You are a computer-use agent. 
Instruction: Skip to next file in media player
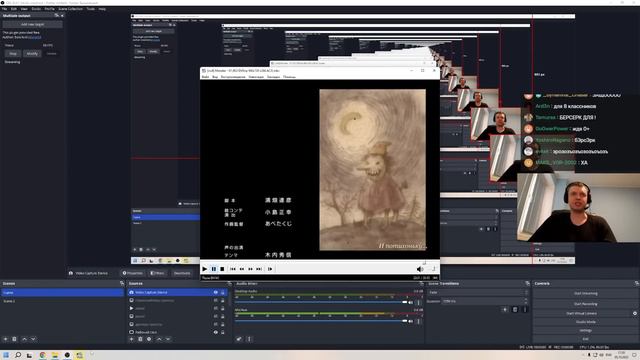[x=259, y=269]
